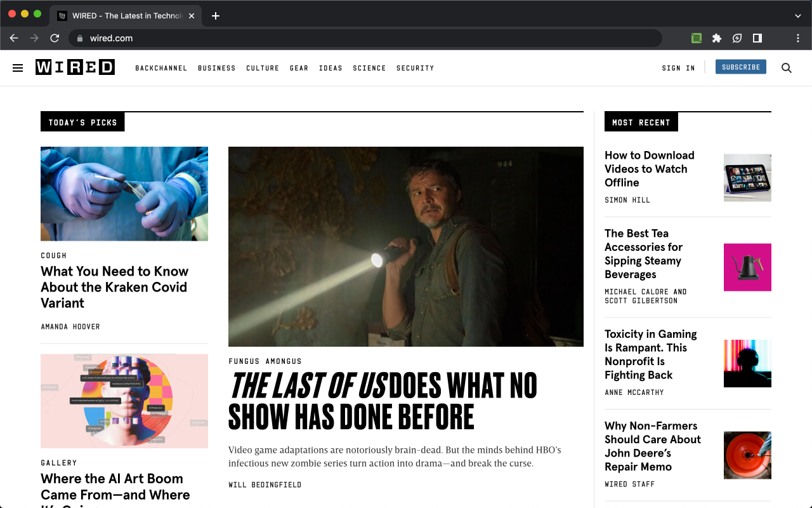Go back with the browser back arrow
812x508 pixels.
pyautogui.click(x=14, y=38)
